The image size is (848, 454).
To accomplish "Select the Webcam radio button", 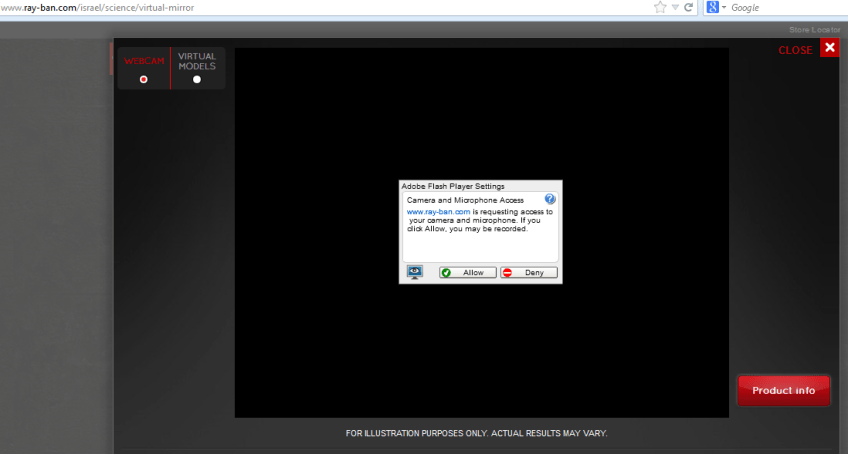I will 144,79.
